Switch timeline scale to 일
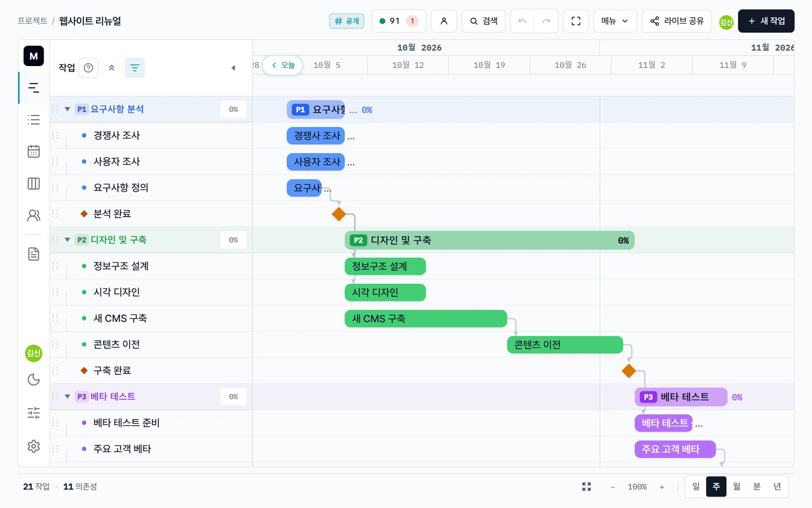812x508 pixels. pos(696,486)
